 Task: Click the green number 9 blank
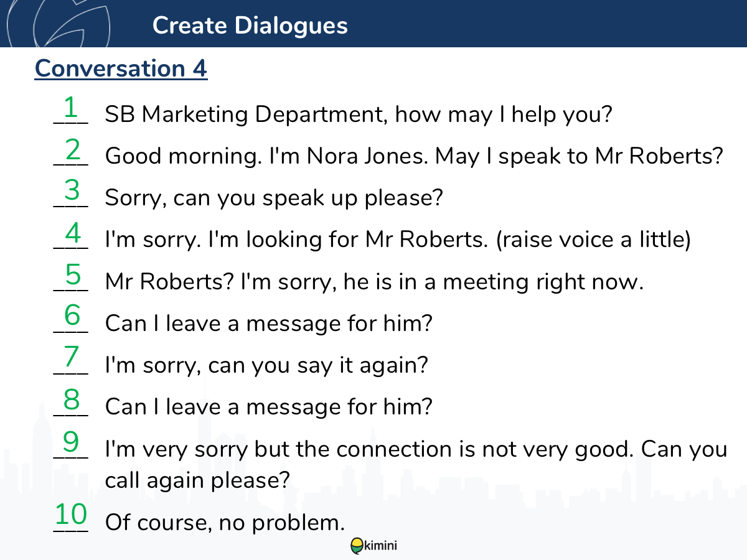pyautogui.click(x=71, y=443)
